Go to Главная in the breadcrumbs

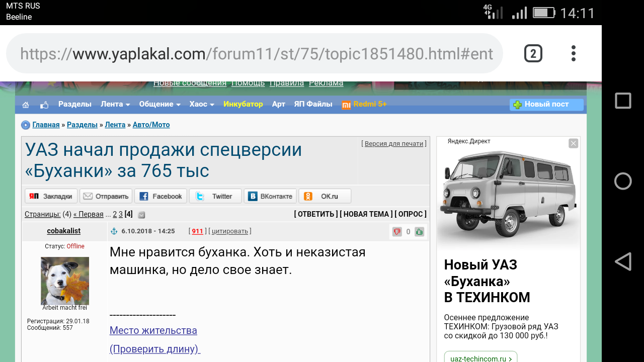[46, 125]
